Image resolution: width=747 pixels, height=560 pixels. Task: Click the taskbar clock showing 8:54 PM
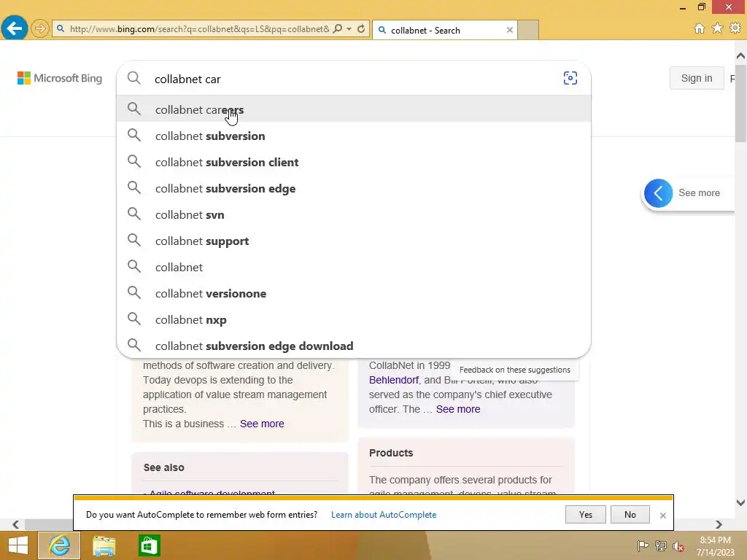coord(716,546)
